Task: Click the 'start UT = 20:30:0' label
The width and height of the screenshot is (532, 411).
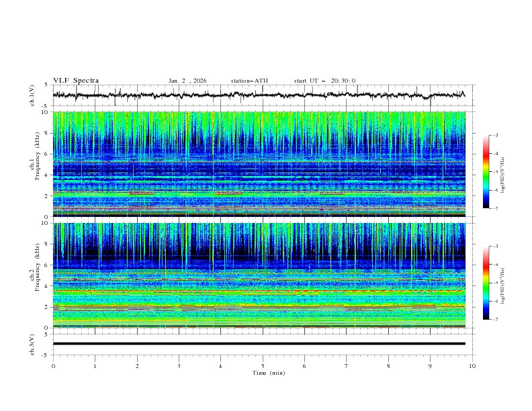Action: (324, 81)
